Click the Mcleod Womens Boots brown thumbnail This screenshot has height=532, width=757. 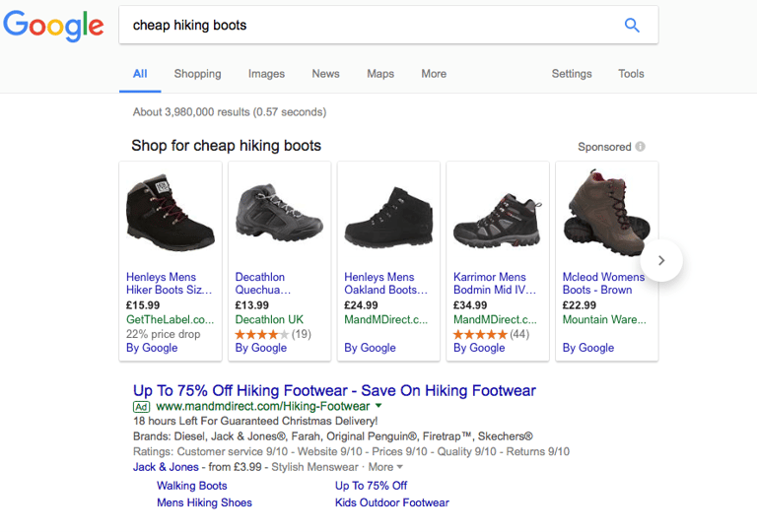(607, 213)
